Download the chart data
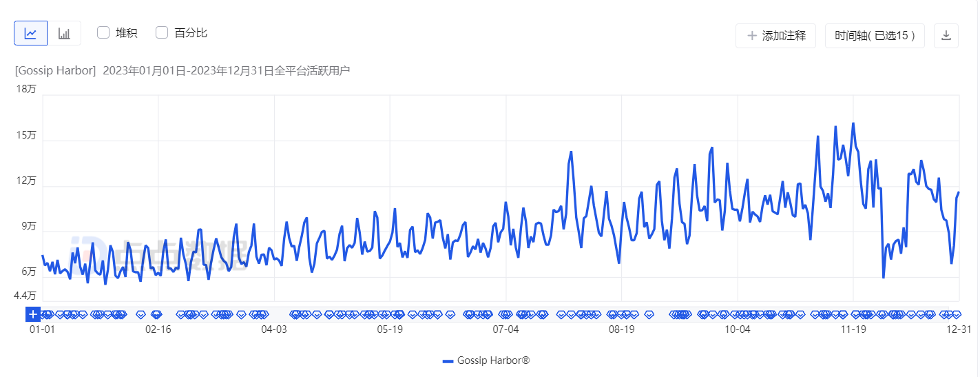 click(946, 35)
